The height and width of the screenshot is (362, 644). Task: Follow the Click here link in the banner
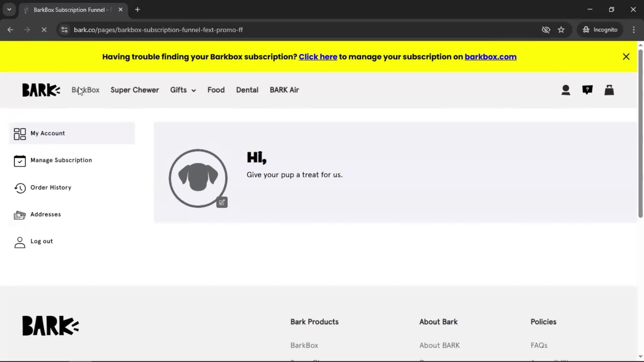point(318,57)
